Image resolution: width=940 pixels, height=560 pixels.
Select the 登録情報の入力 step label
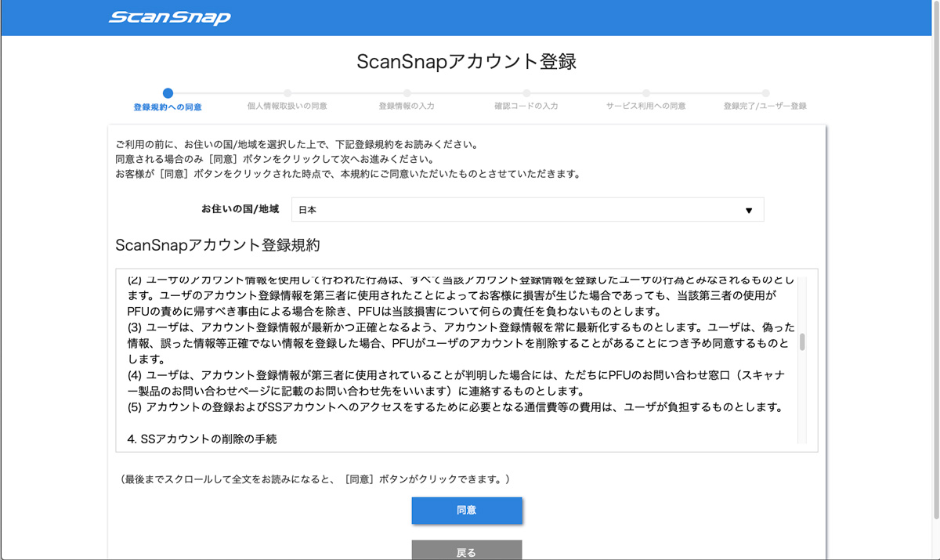(407, 106)
